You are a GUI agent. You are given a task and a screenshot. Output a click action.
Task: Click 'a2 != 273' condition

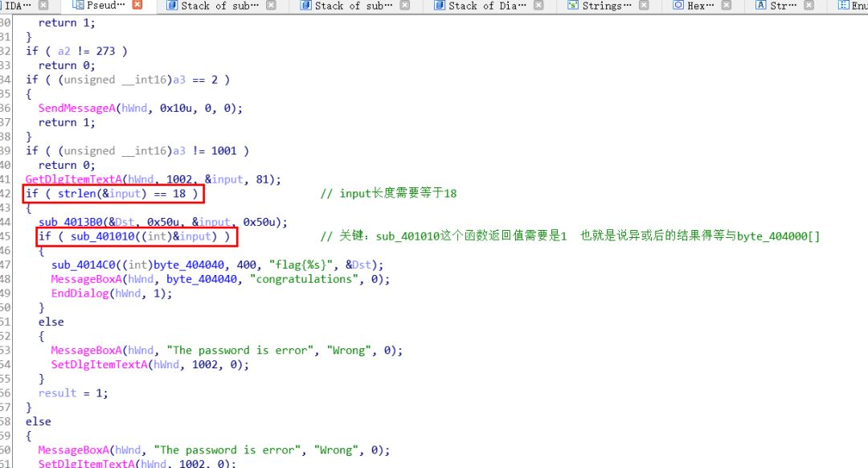(86, 51)
